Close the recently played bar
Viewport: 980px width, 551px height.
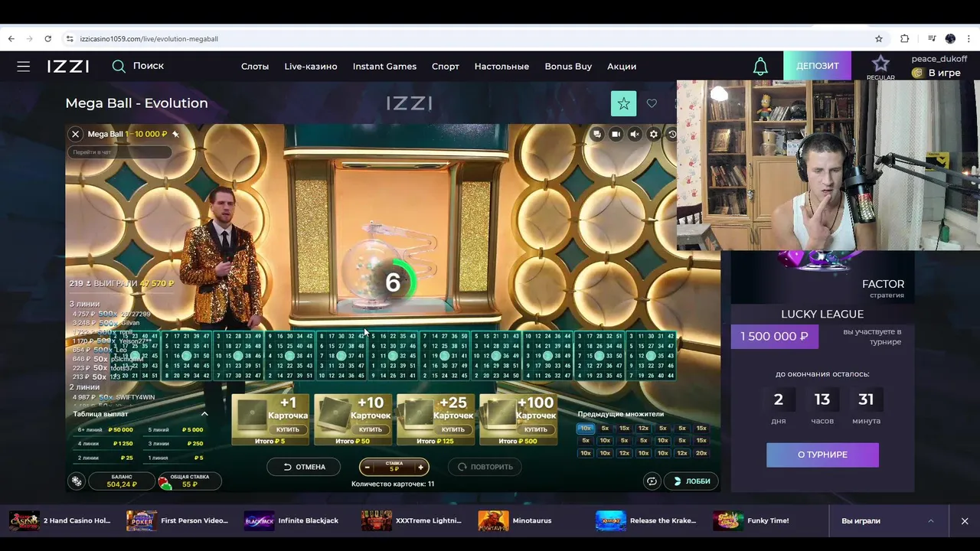tap(965, 521)
